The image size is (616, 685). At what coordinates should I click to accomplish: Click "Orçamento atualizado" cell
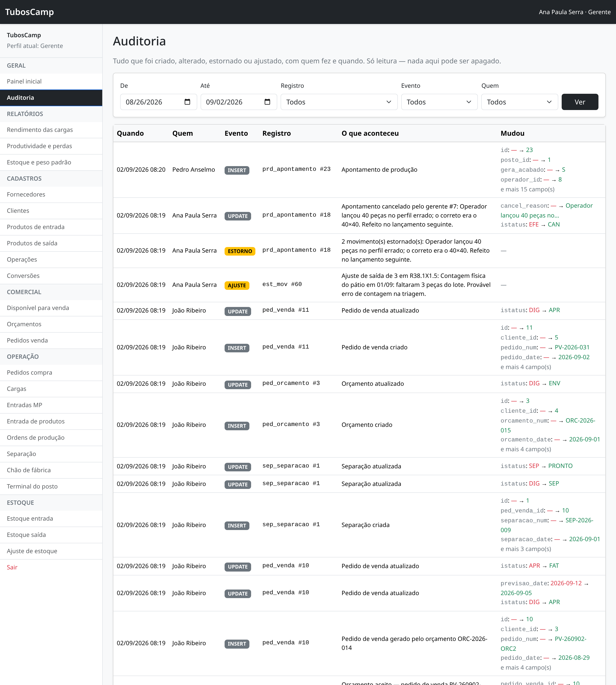(x=373, y=384)
